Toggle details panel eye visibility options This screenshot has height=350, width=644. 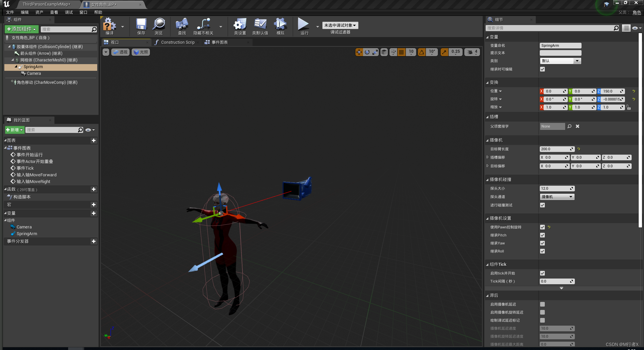click(636, 28)
